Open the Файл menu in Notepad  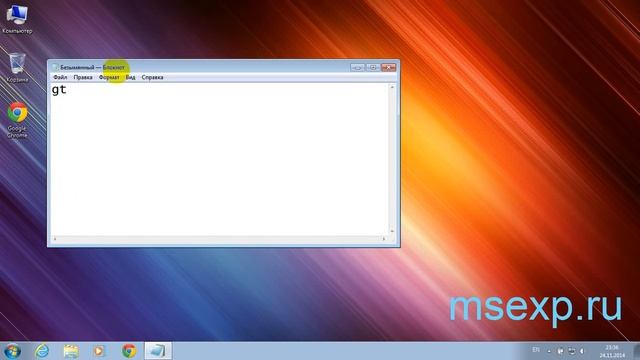[60, 77]
